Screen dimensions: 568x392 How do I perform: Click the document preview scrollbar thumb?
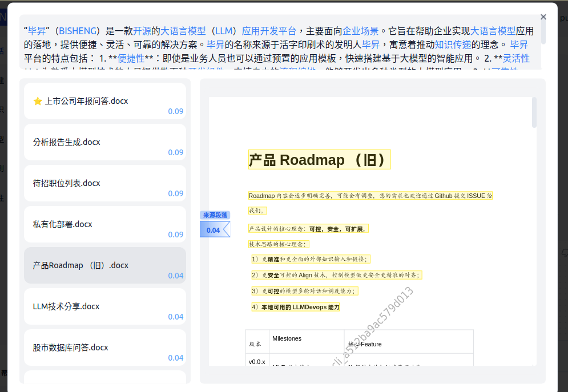pyautogui.click(x=534, y=112)
